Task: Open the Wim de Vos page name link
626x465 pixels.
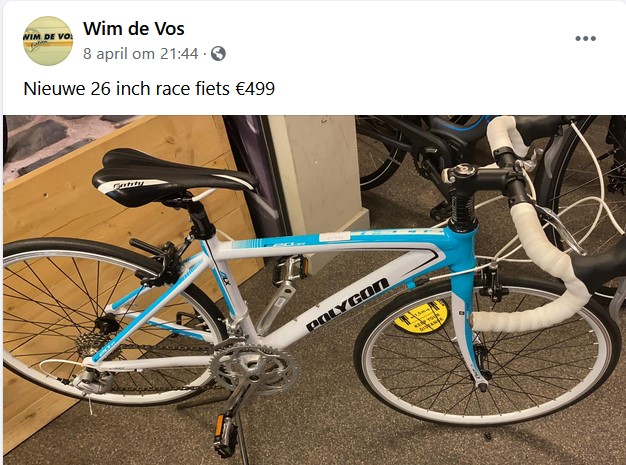Action: coord(134,28)
